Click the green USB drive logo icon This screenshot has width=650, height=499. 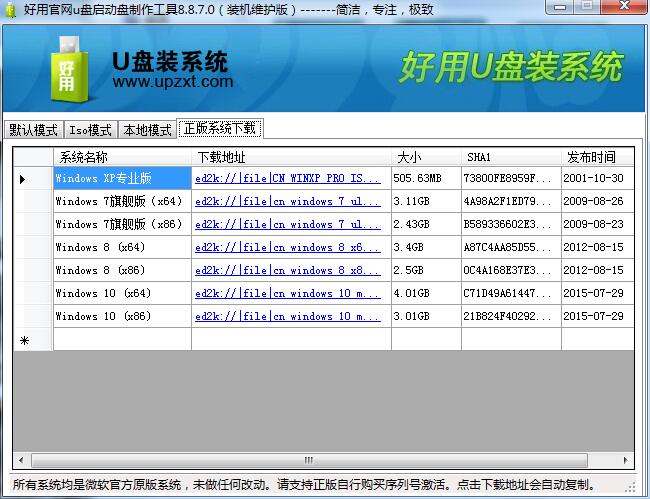pyautogui.click(x=69, y=70)
